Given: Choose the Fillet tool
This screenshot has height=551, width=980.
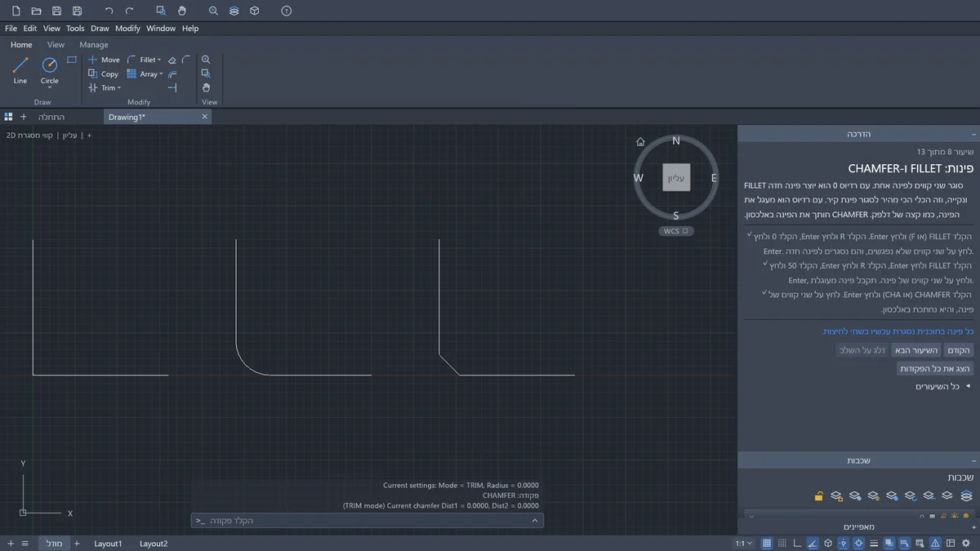Looking at the screenshot, I should click(x=140, y=60).
